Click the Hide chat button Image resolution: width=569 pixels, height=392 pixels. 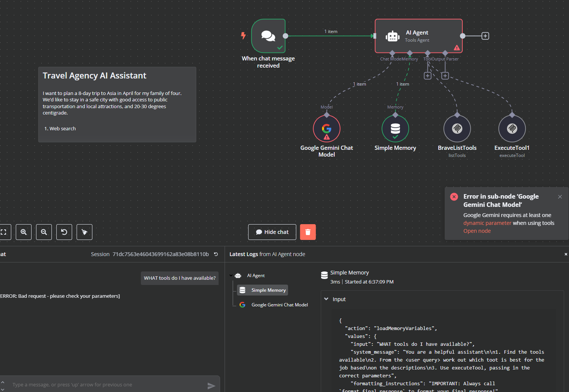coord(272,232)
